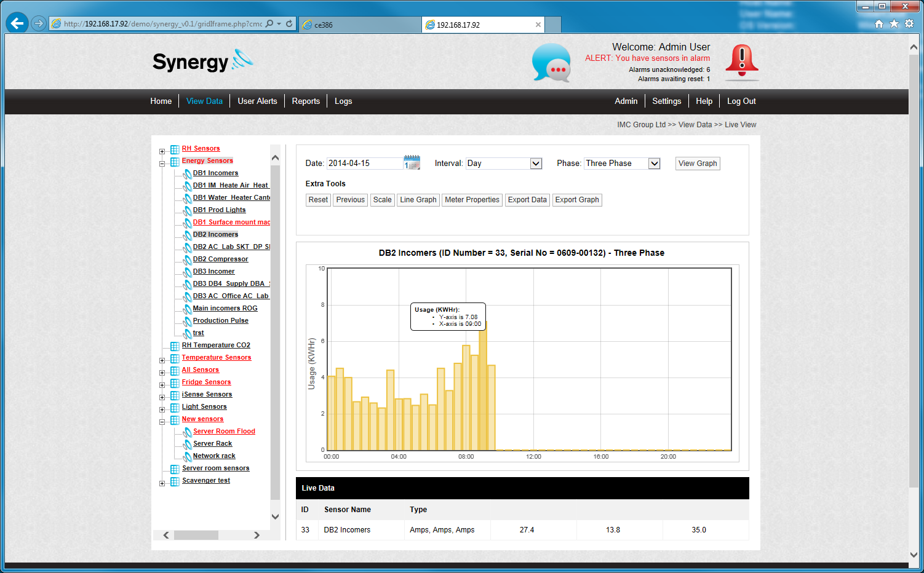
Task: Expand the Fridge Sensors tree node
Action: point(162,385)
